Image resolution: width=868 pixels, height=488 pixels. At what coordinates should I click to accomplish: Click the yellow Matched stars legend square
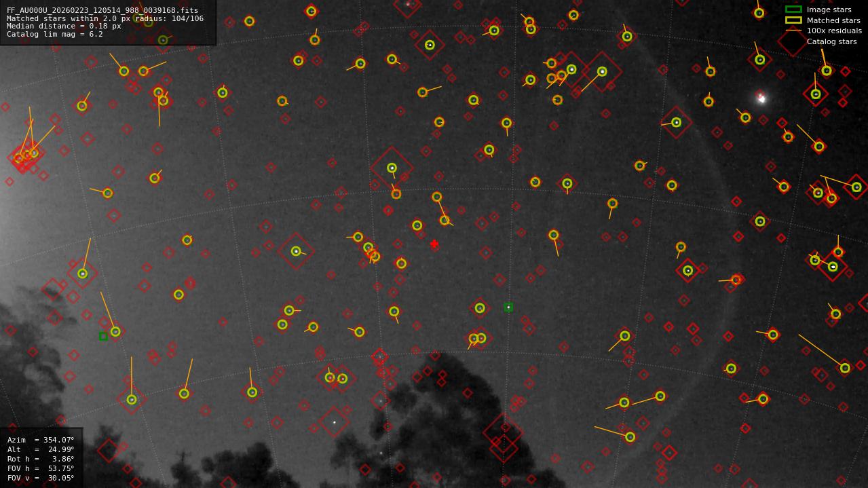click(793, 20)
